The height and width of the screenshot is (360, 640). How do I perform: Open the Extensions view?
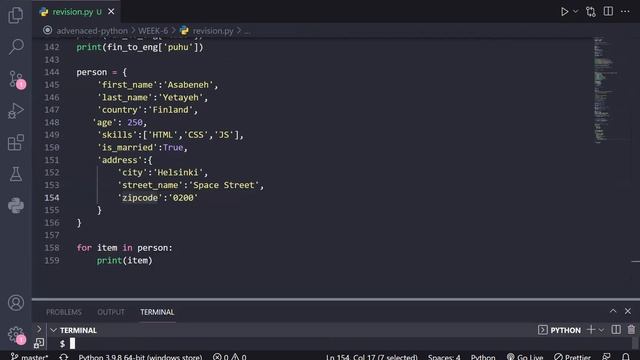click(16, 142)
